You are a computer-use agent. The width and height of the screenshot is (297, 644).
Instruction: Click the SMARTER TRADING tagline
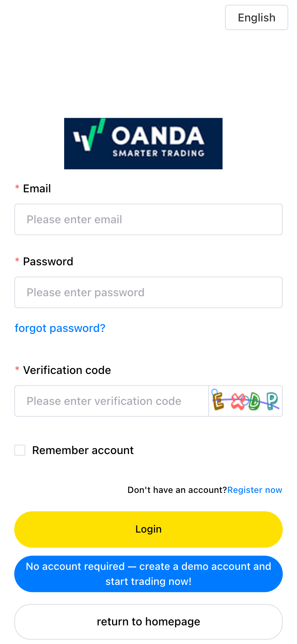click(158, 153)
